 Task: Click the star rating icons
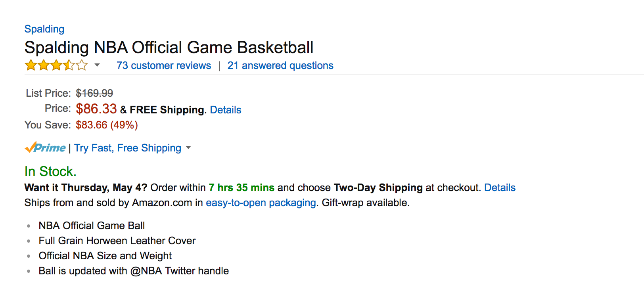pyautogui.click(x=56, y=65)
